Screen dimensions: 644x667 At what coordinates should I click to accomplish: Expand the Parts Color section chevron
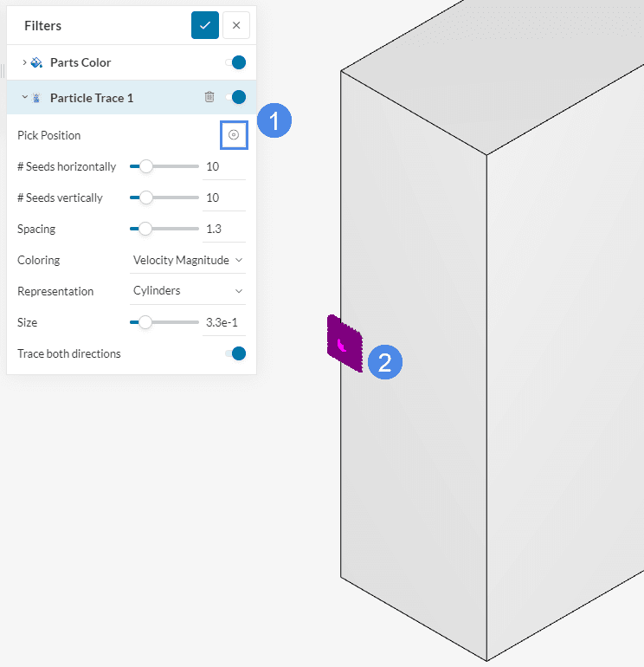(x=24, y=62)
